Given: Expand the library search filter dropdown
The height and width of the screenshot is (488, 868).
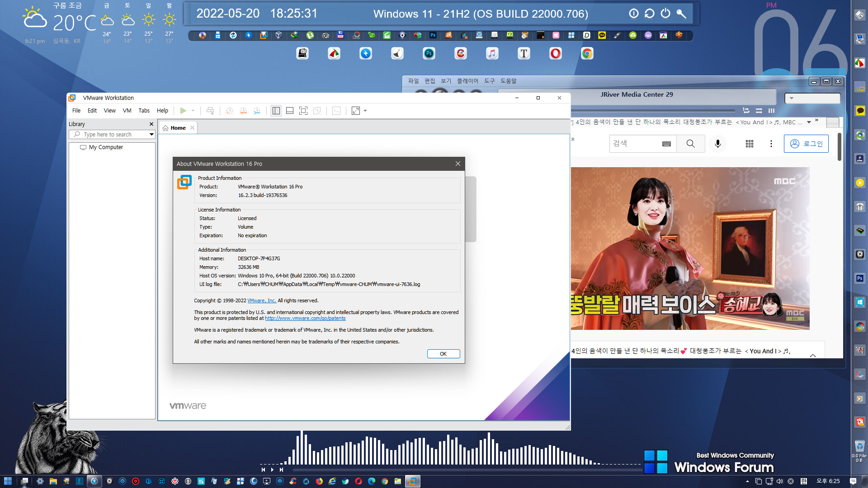Looking at the screenshot, I should click(x=151, y=135).
